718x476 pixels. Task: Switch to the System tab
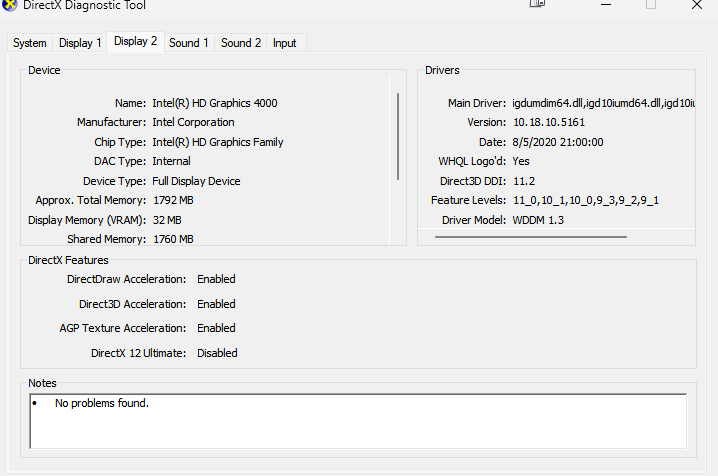click(x=30, y=43)
